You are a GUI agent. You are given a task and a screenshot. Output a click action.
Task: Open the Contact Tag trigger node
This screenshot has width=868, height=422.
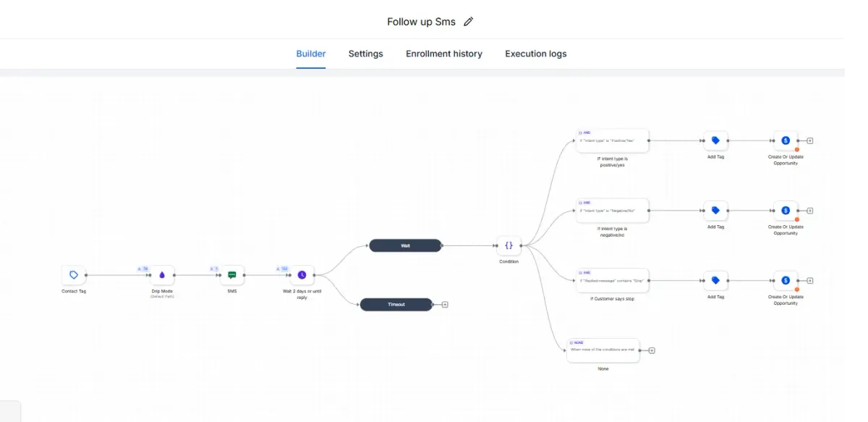coord(74,275)
